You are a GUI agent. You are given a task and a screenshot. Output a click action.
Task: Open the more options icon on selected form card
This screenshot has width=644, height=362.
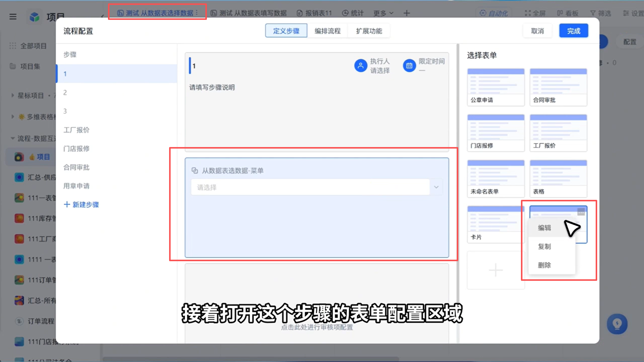(581, 212)
